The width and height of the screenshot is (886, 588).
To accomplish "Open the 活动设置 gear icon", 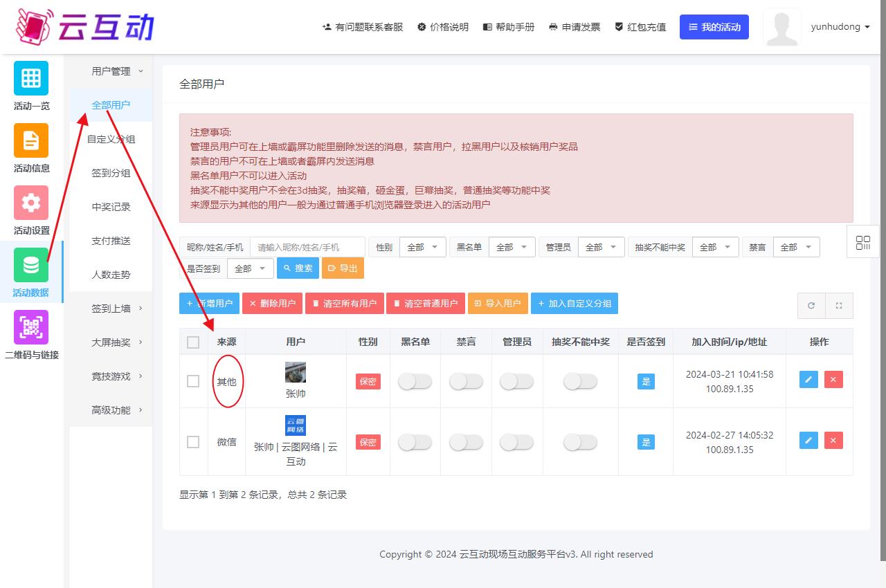I will pyautogui.click(x=31, y=203).
